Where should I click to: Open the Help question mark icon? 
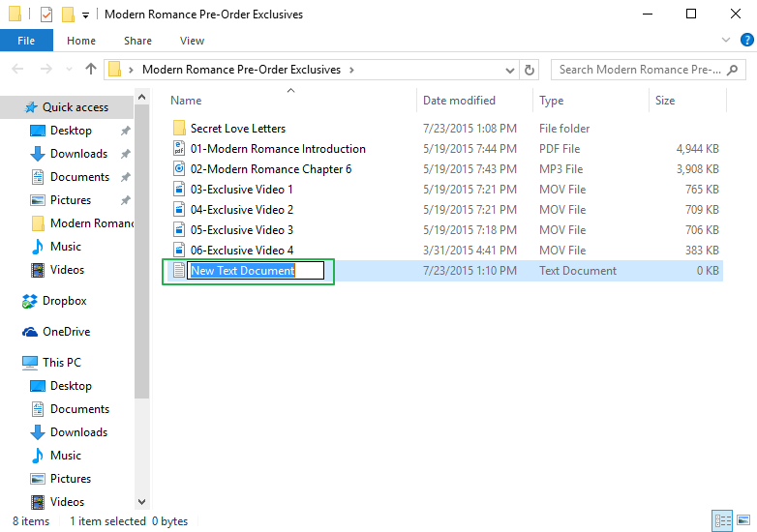tap(745, 41)
